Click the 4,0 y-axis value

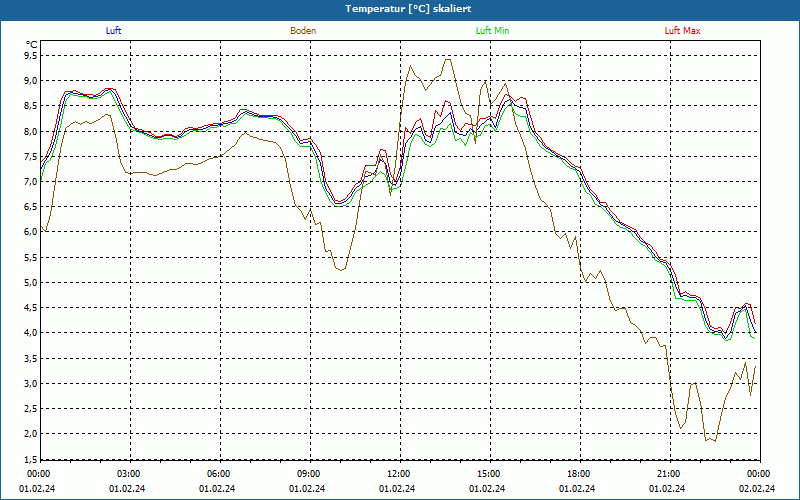[x=30, y=333]
